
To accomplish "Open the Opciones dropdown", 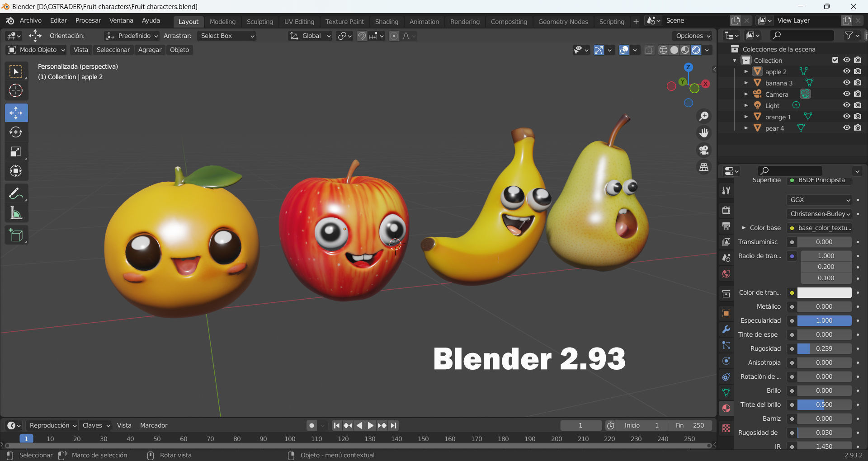I will (x=693, y=36).
